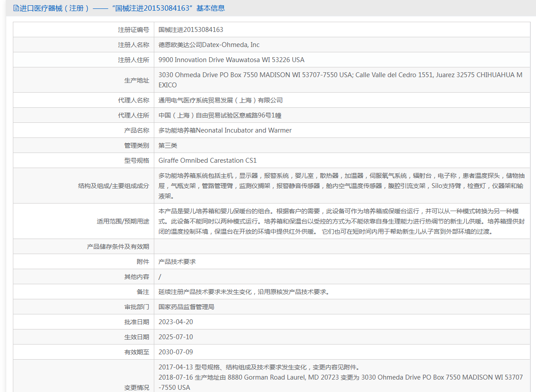Click the 产品名称 label
Viewport: 536px width, 392px height.
(137, 130)
